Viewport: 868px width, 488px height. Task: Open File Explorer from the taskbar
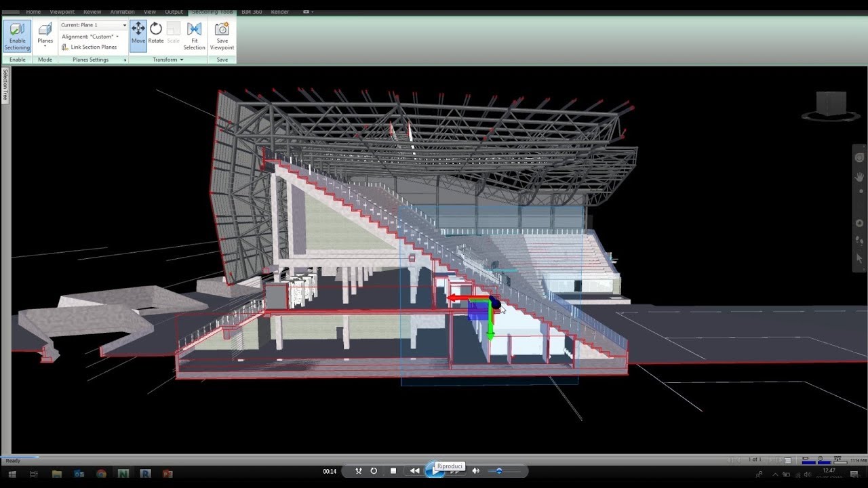(x=57, y=474)
